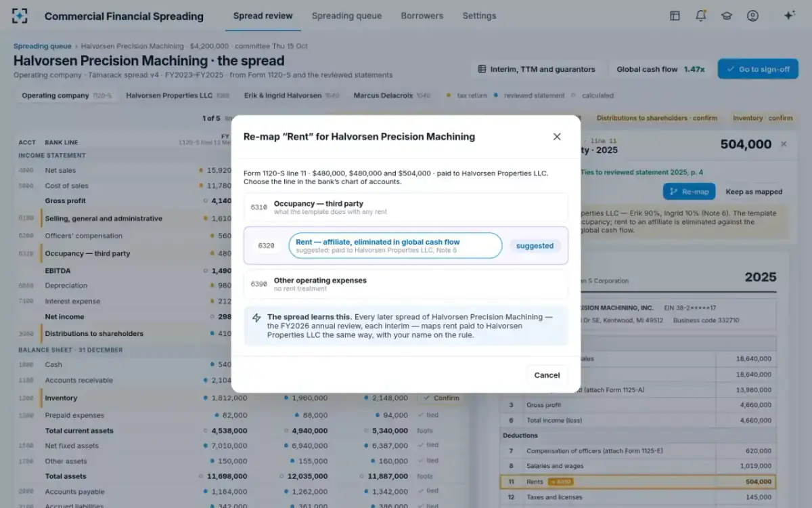
Task: Click the Interest expense row label
Action: point(72,301)
